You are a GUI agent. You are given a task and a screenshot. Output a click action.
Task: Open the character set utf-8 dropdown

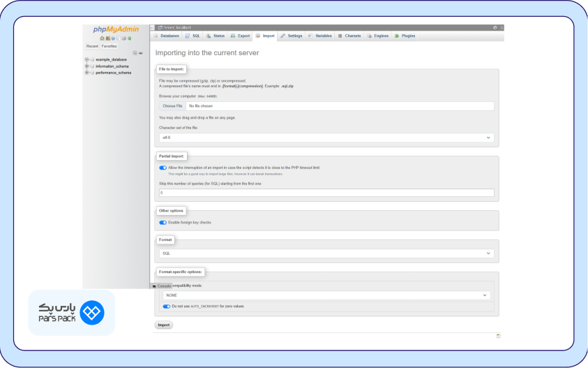coord(326,138)
